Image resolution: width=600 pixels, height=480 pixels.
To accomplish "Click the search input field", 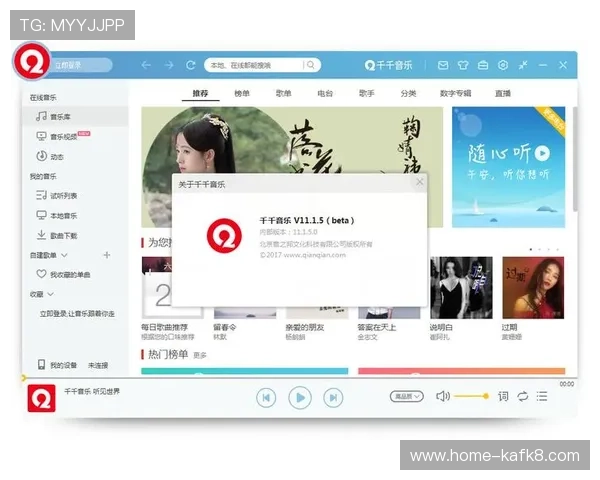I will pyautogui.click(x=254, y=65).
